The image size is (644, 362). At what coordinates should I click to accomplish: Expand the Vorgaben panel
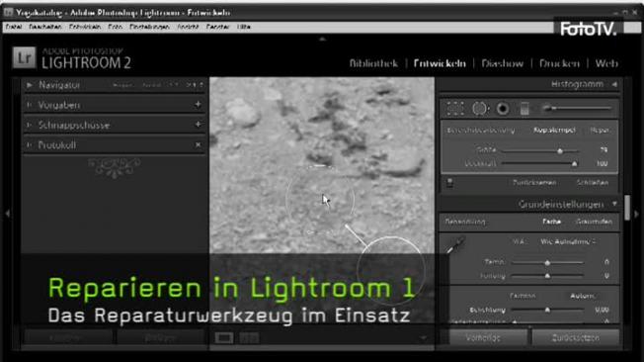coord(30,105)
